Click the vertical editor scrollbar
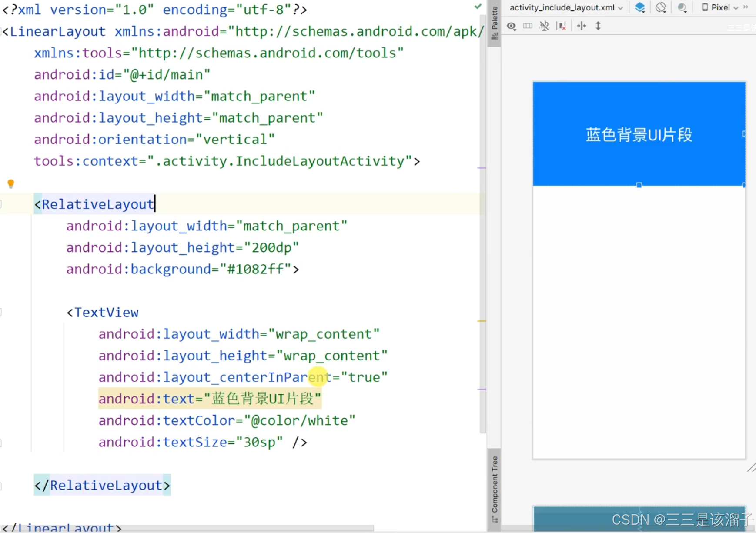 coord(482,224)
